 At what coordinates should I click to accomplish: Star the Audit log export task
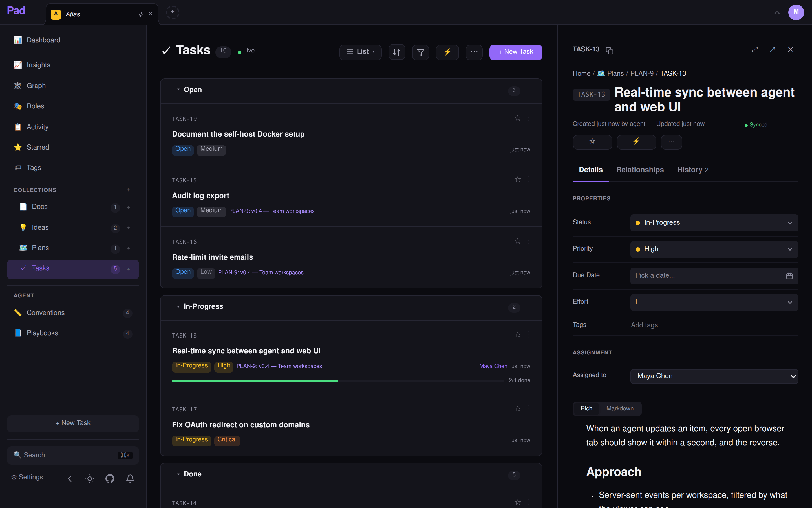(x=518, y=179)
